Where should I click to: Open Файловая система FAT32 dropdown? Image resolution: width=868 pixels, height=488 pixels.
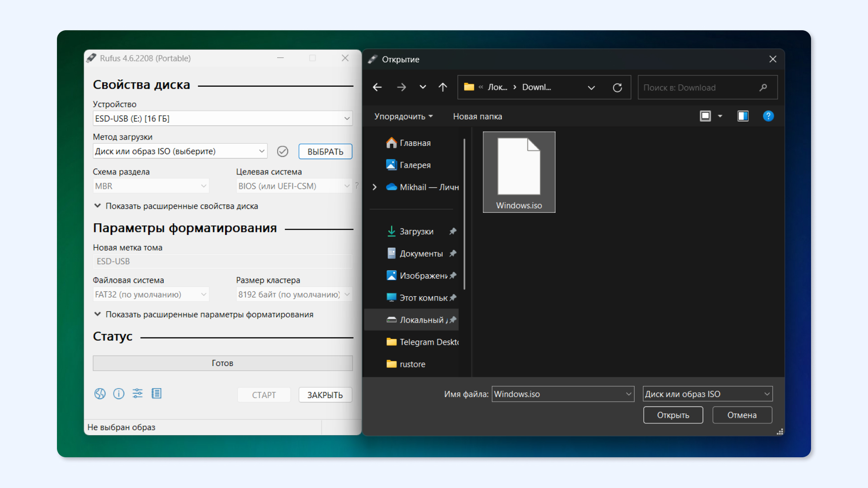coord(151,295)
